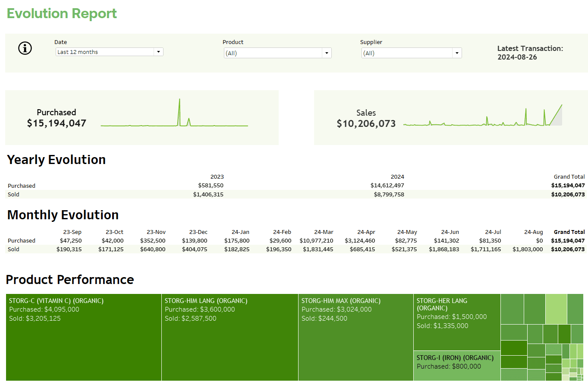The image size is (588, 385).
Task: Click the Sold row label in Monthly Evolution
Action: click(13, 249)
